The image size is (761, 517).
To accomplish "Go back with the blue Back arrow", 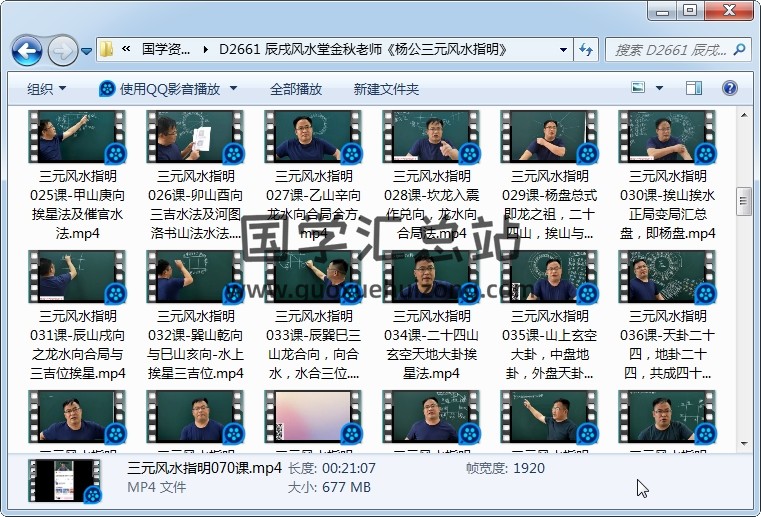I will [x=27, y=50].
